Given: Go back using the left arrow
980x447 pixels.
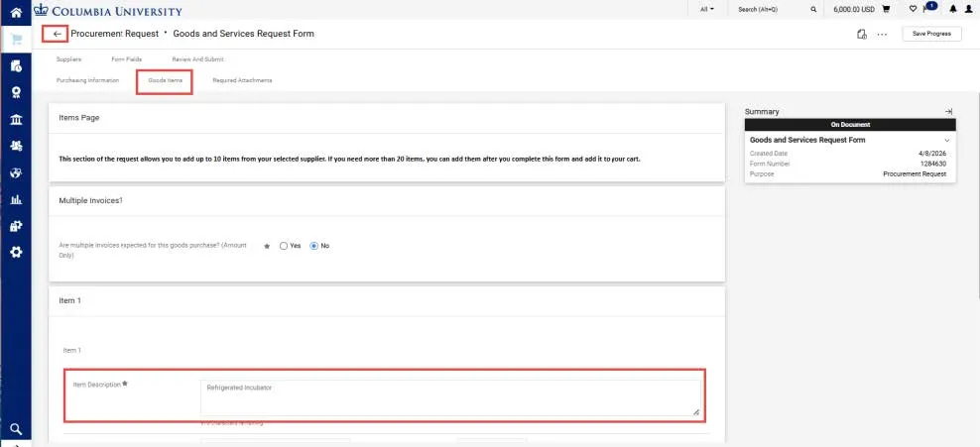Looking at the screenshot, I should 57,34.
